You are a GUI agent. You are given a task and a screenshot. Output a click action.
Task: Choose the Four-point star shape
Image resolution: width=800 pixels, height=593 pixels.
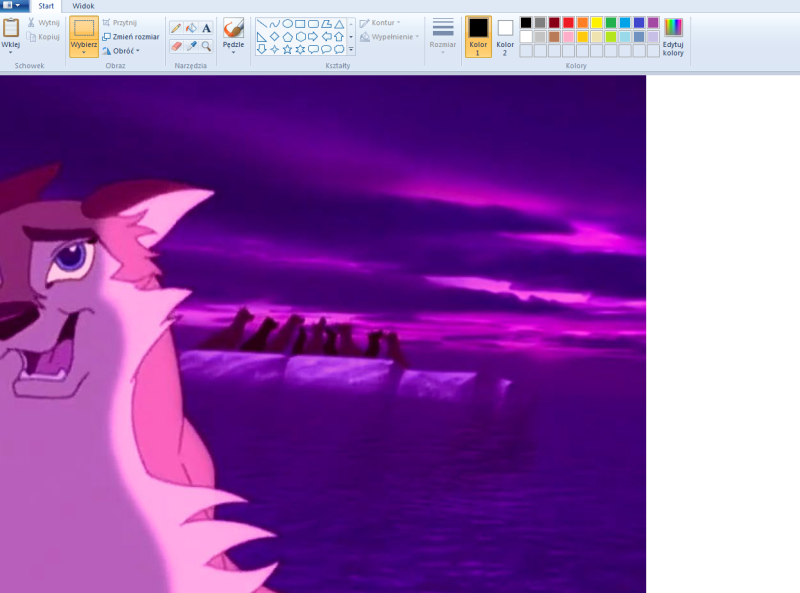click(x=274, y=50)
